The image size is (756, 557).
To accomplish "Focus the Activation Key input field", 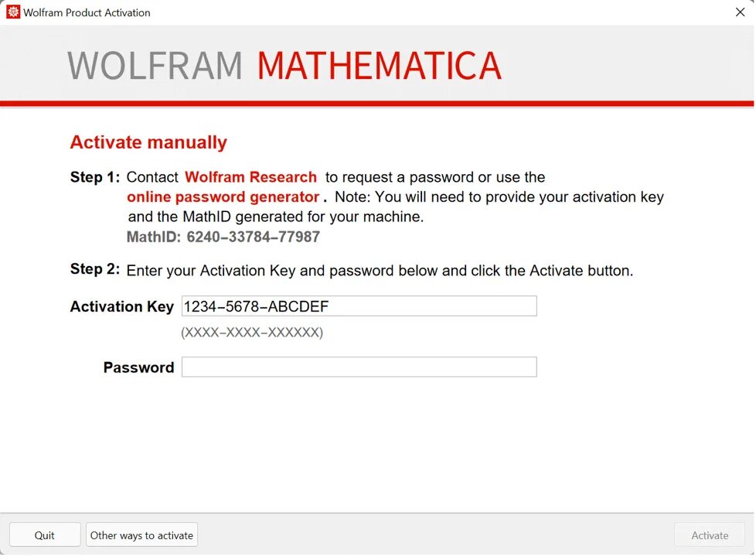I will (359, 306).
